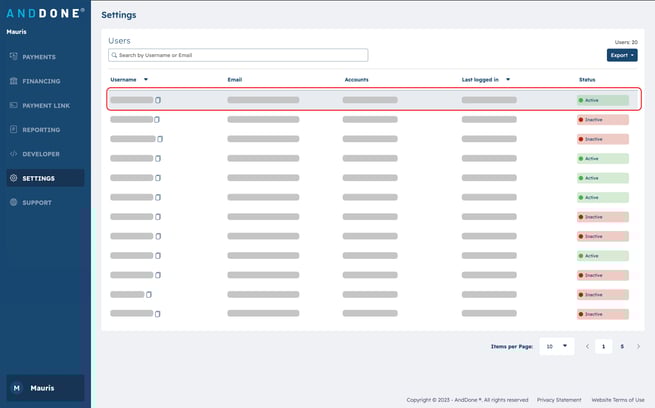The width and height of the screenshot is (655, 408).
Task: Click the Payment Link icon
Action: (13, 105)
